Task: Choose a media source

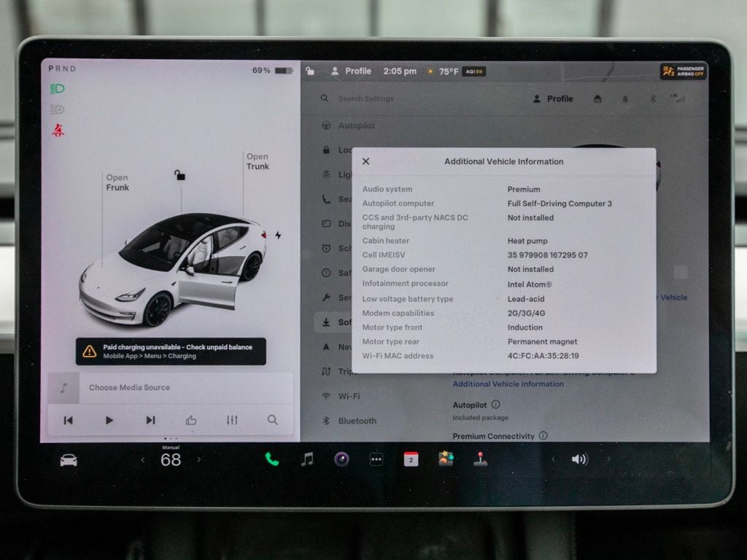Action: point(171,388)
